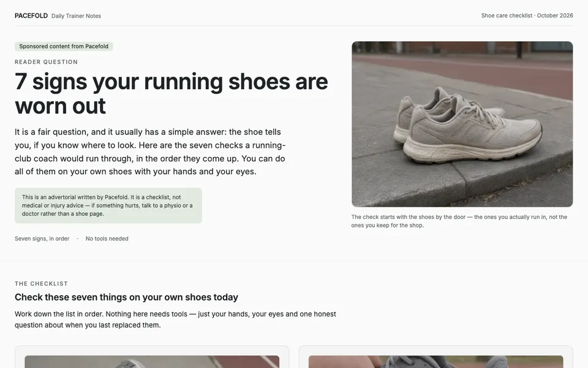Click the 'Sponsored content from Pacefold' badge
The height and width of the screenshot is (368, 588).
coord(64,46)
